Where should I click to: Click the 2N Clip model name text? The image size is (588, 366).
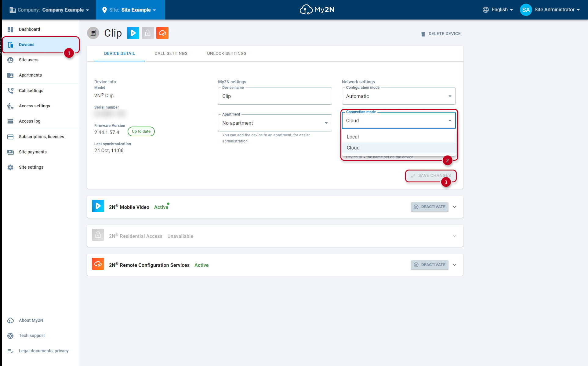[104, 95]
